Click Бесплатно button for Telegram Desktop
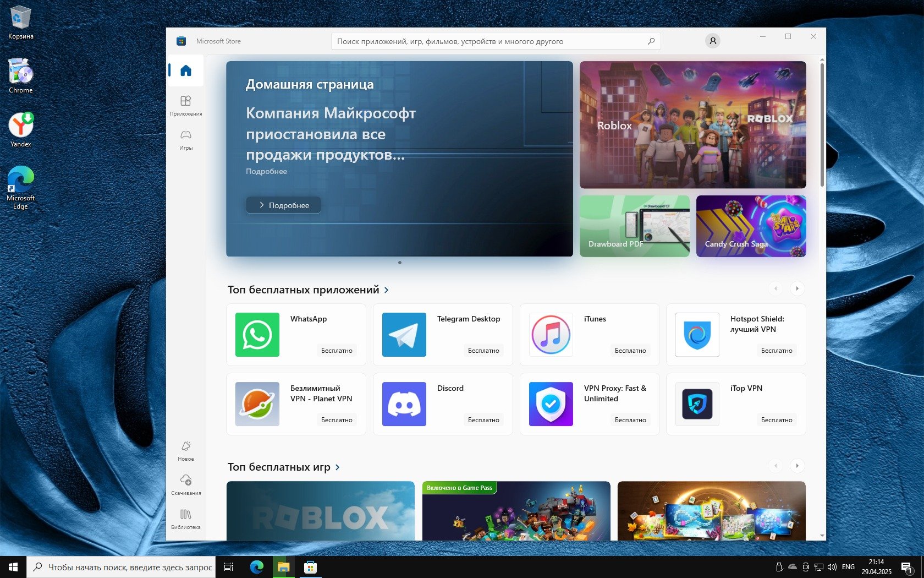This screenshot has height=578, width=924. 483,351
